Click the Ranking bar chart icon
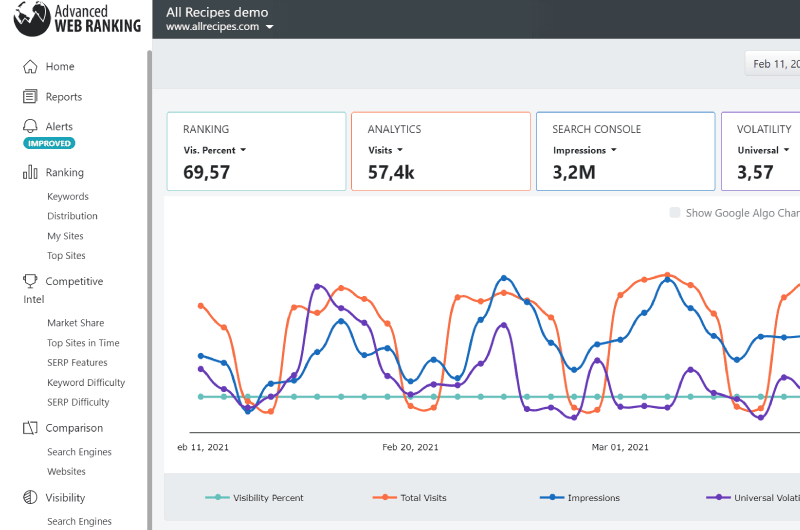The image size is (800, 530). [x=30, y=172]
